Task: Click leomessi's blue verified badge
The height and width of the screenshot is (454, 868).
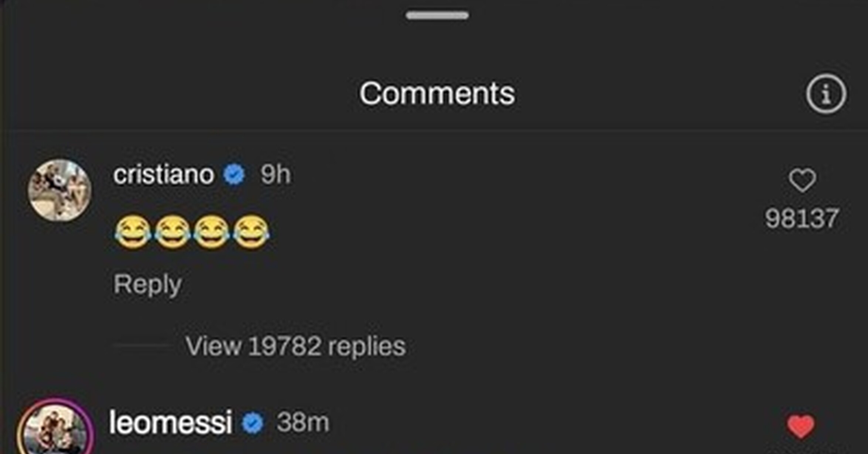Action: [253, 423]
